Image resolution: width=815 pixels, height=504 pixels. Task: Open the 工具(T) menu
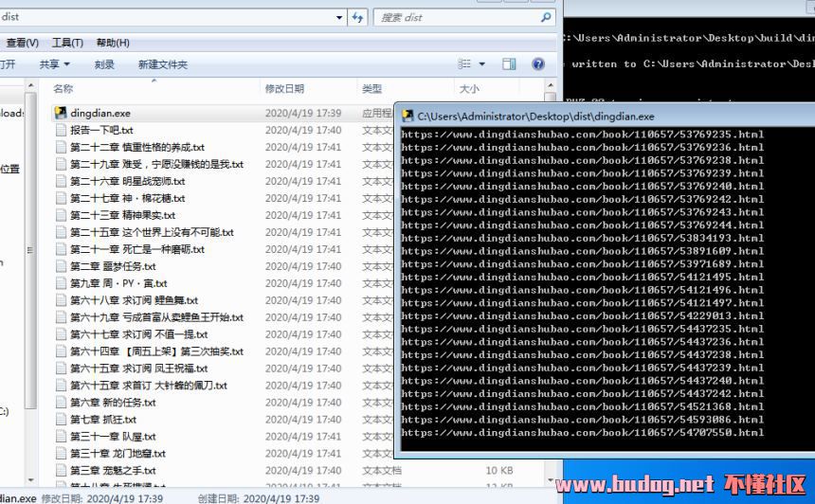[67, 43]
